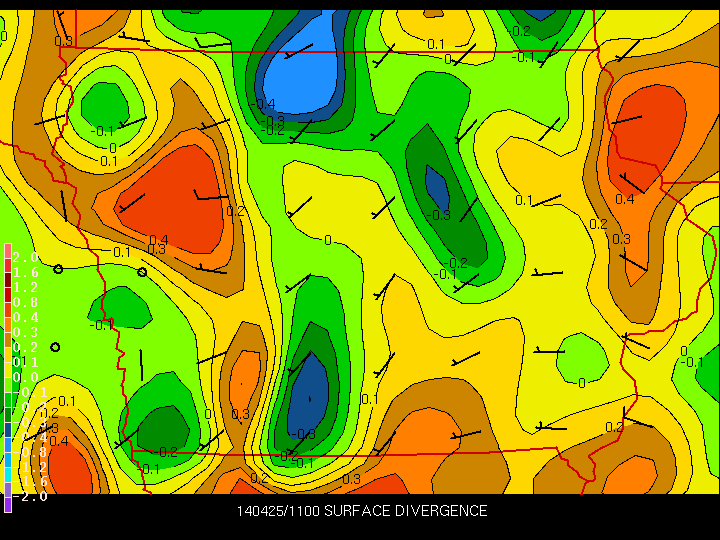This screenshot has height=540, width=720.
Task: Click the dark red legend swatch between 1.6 and 1.2
Action: [x=8, y=281]
